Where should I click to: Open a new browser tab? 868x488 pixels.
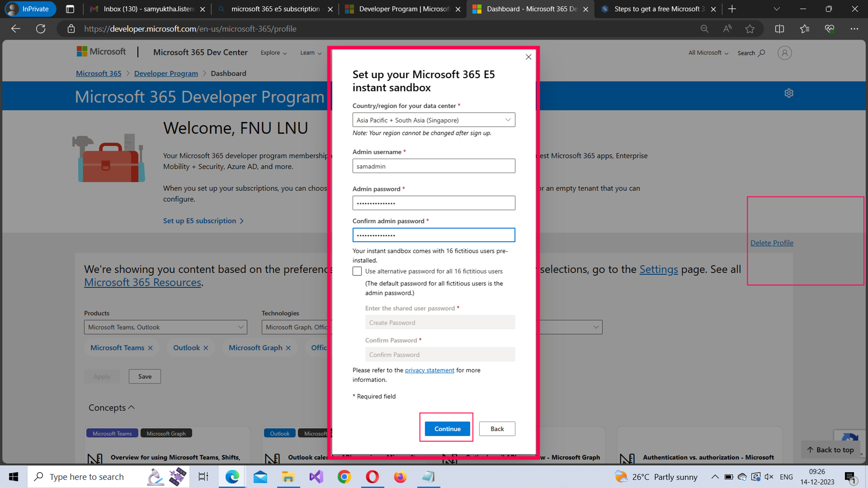pos(732,9)
